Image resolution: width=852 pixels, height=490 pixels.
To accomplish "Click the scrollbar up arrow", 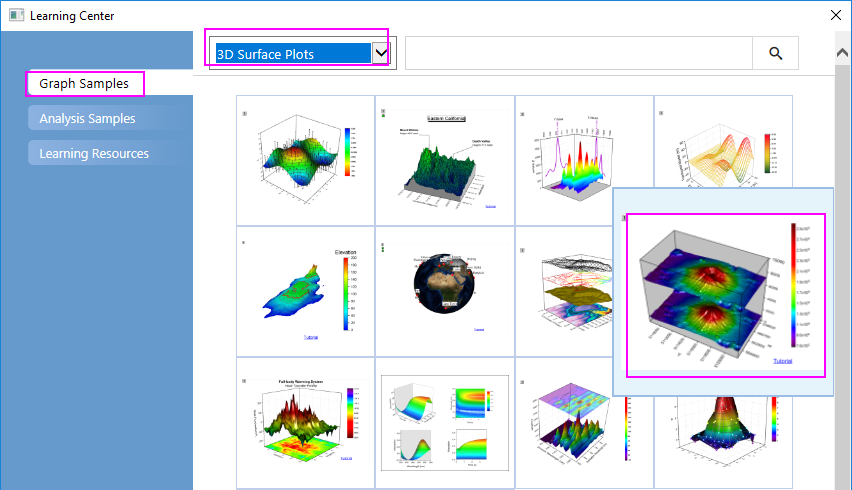I will [842, 50].
